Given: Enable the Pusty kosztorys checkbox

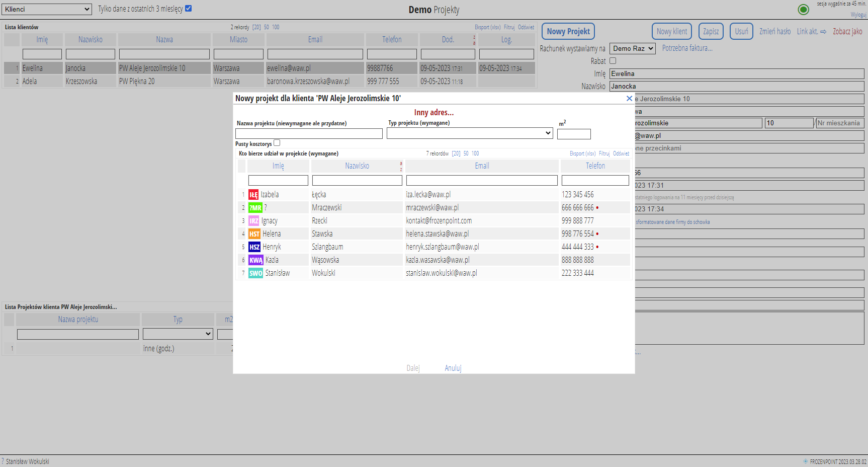Looking at the screenshot, I should pyautogui.click(x=277, y=143).
